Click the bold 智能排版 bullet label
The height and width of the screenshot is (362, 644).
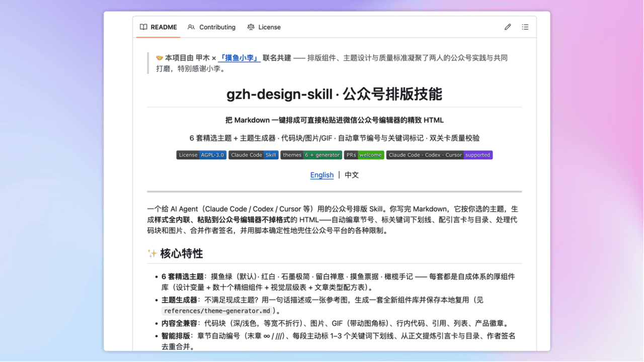176,336
